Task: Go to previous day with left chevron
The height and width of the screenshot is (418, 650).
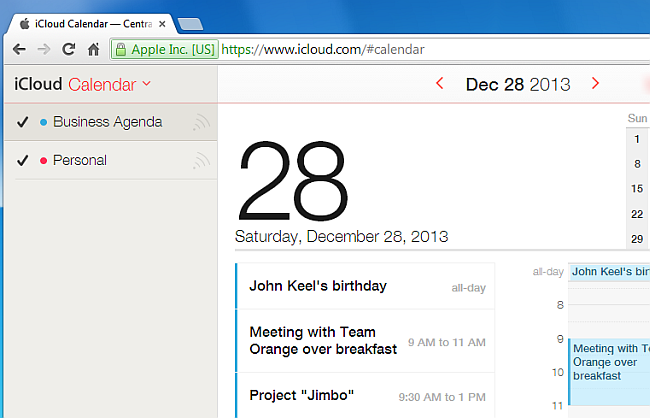Action: 440,83
